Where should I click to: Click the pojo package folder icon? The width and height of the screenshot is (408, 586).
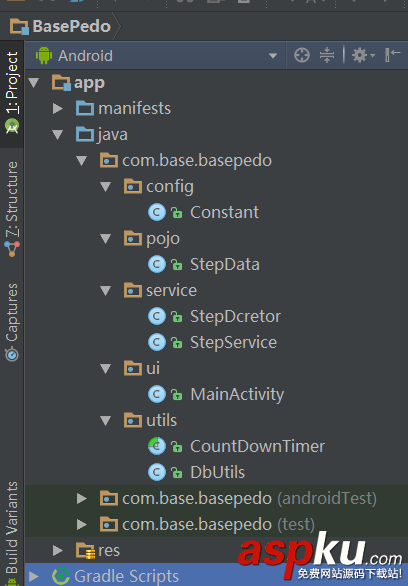tap(133, 238)
